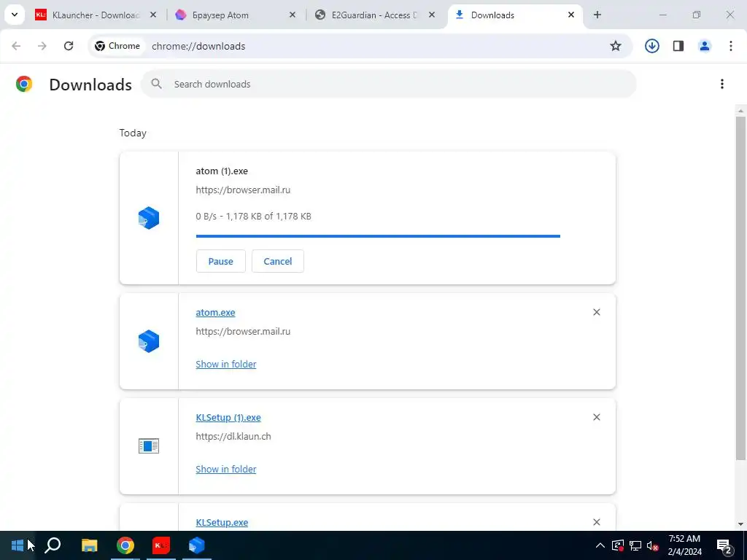
Task: Open the Atom installer taskbar icon
Action: 197,545
